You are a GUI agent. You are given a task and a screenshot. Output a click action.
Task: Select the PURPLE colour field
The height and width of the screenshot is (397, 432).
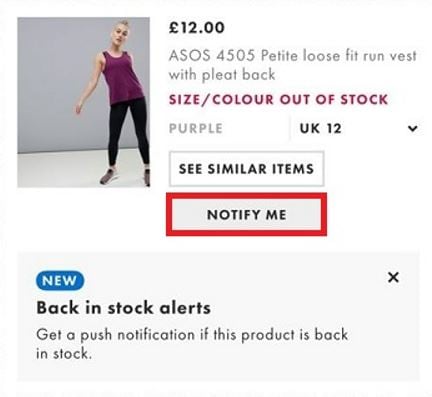pyautogui.click(x=228, y=128)
